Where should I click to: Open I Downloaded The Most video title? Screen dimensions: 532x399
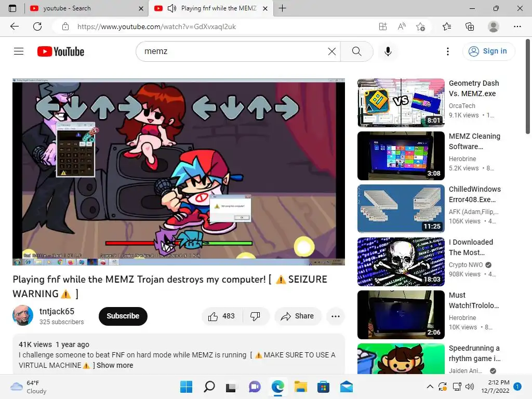(471, 247)
